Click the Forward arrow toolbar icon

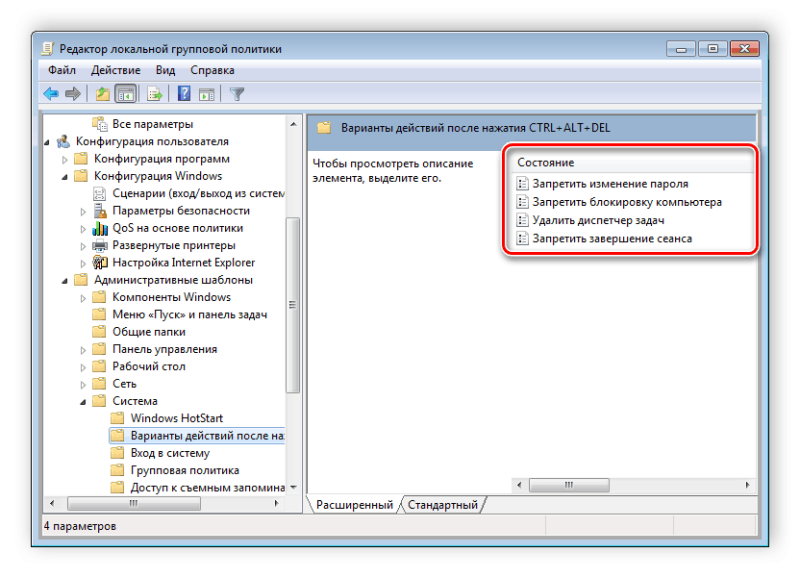pos(73,94)
